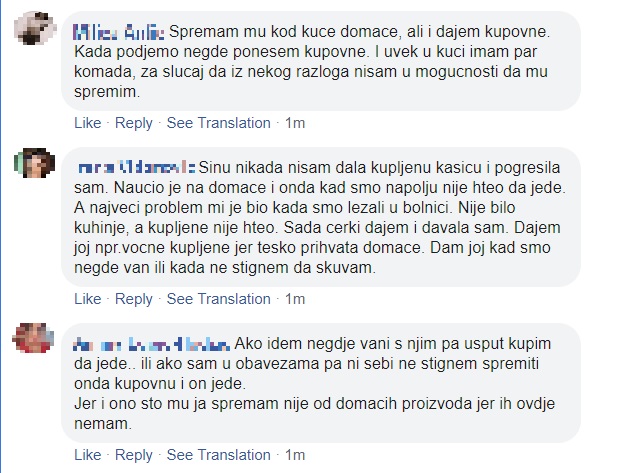
Task: Click author name of 'Ako idem negdje' comment
Action: pos(152,343)
